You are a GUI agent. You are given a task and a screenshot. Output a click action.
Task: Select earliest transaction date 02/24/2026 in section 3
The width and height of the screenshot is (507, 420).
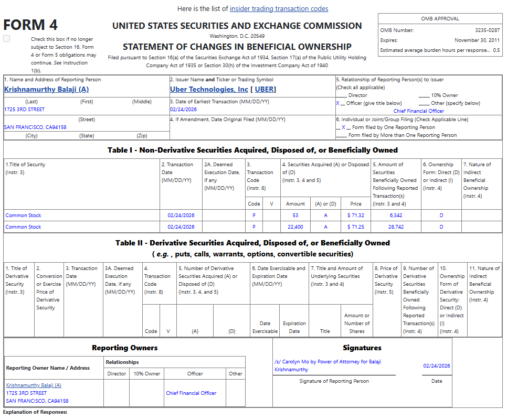[x=183, y=110]
